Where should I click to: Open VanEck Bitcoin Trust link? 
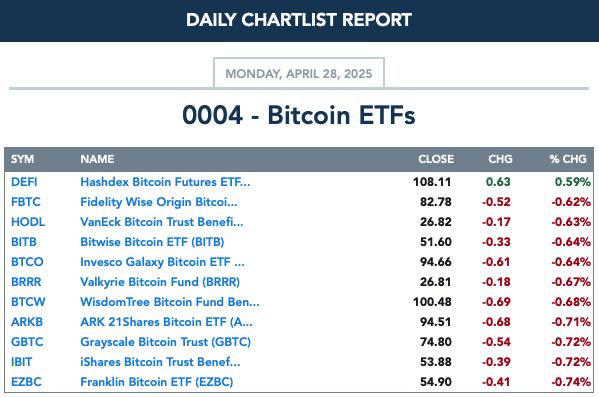(x=162, y=222)
